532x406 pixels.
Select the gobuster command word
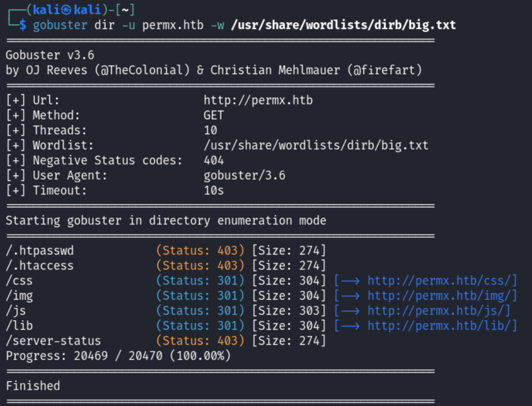[x=60, y=25]
